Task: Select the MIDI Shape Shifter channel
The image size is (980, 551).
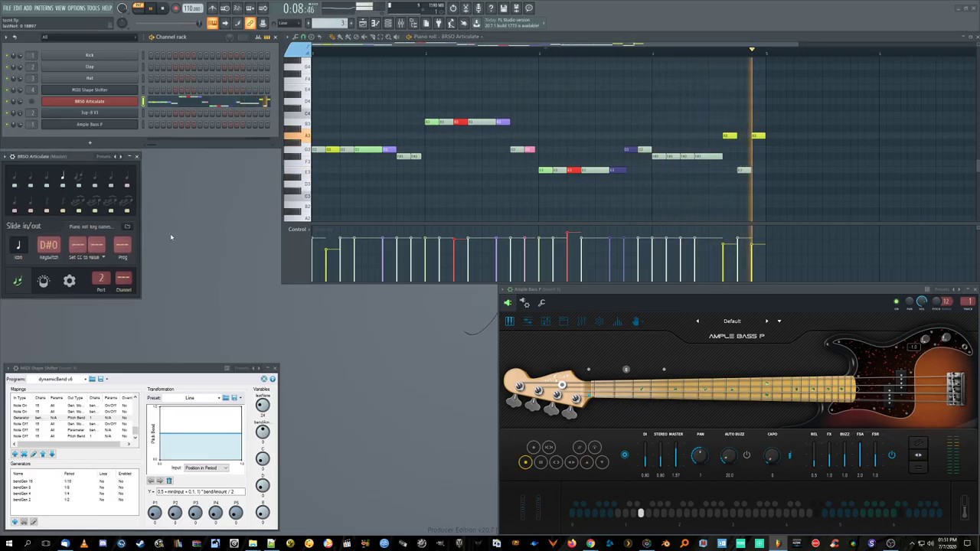Action: click(90, 90)
